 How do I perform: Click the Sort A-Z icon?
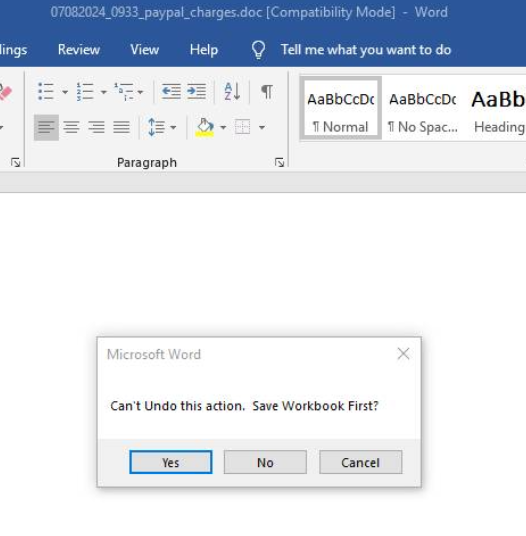pos(232,92)
